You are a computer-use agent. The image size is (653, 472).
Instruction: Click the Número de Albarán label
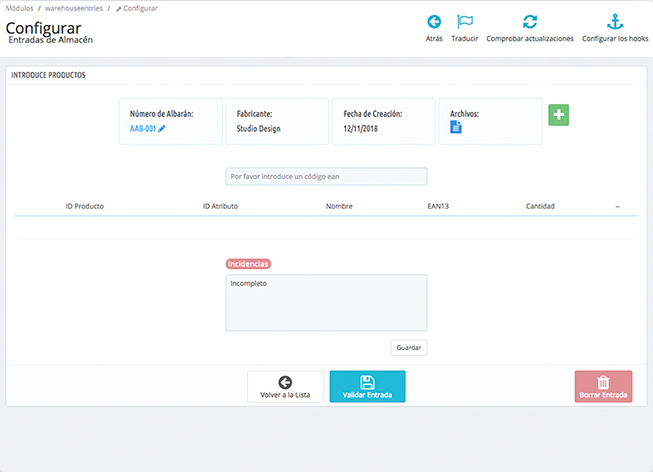(x=162, y=114)
